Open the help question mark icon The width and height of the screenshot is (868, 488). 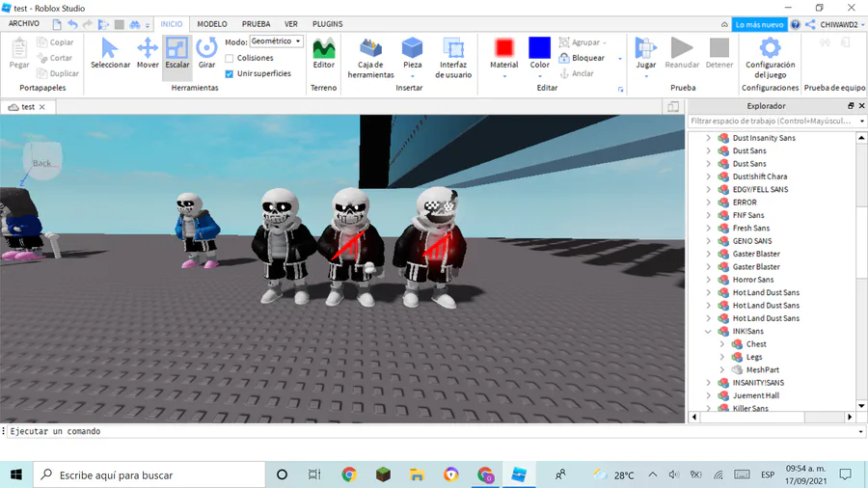[796, 24]
